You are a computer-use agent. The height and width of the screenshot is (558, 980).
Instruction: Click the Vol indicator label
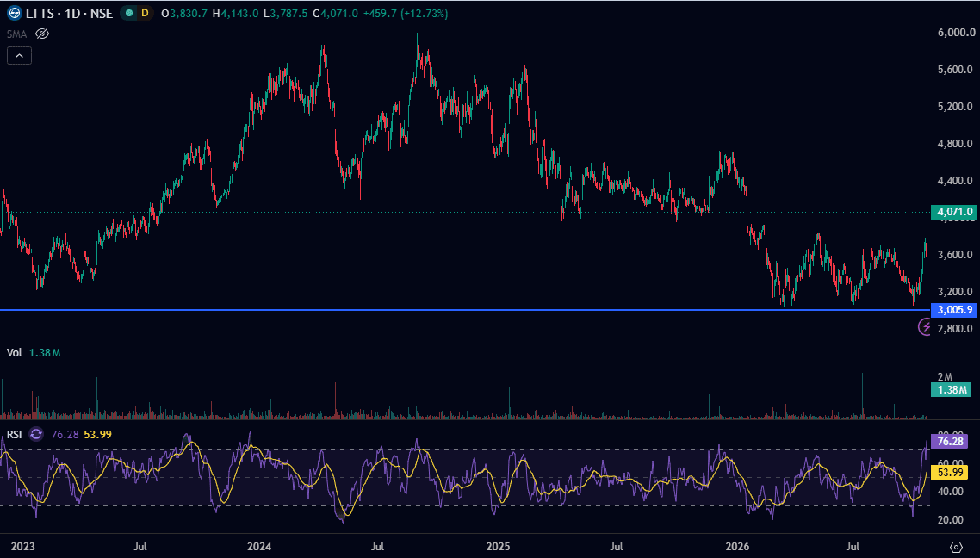tap(15, 353)
